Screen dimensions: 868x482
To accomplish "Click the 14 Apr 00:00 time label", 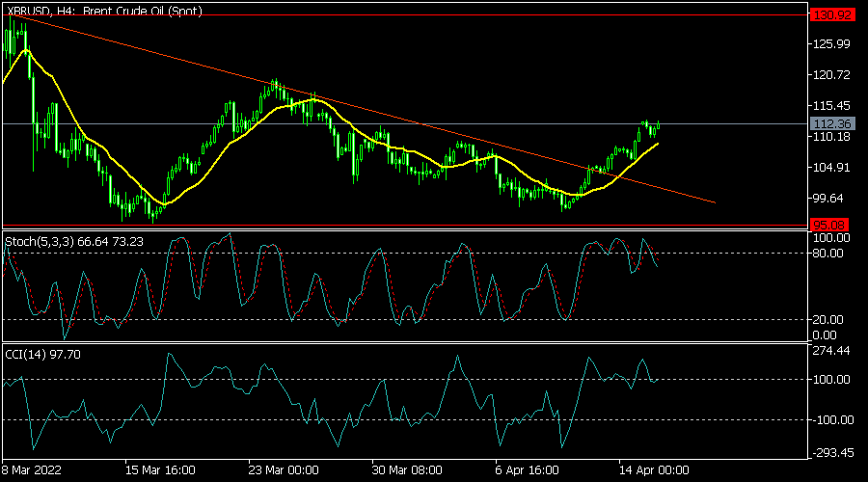I will [x=654, y=470].
